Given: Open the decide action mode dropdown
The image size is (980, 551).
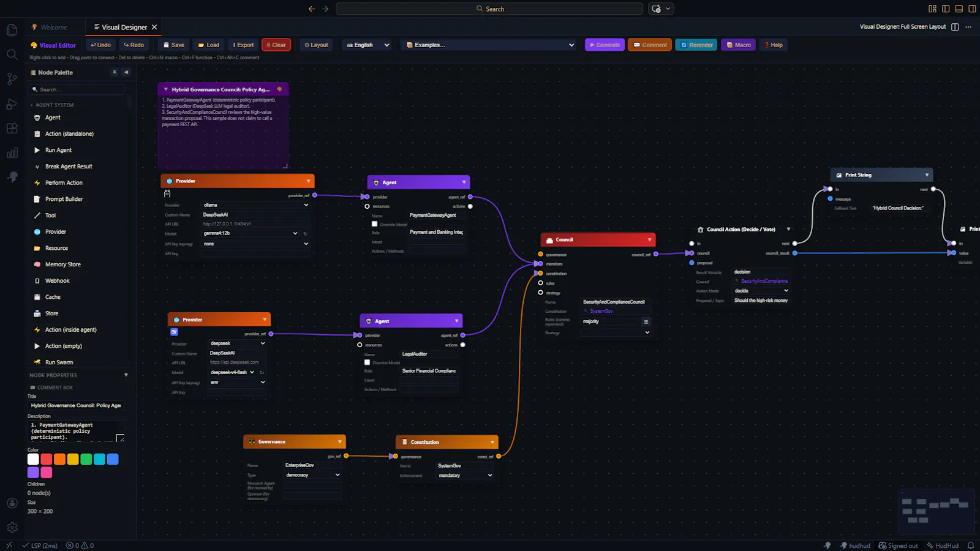Looking at the screenshot, I should 761,291.
